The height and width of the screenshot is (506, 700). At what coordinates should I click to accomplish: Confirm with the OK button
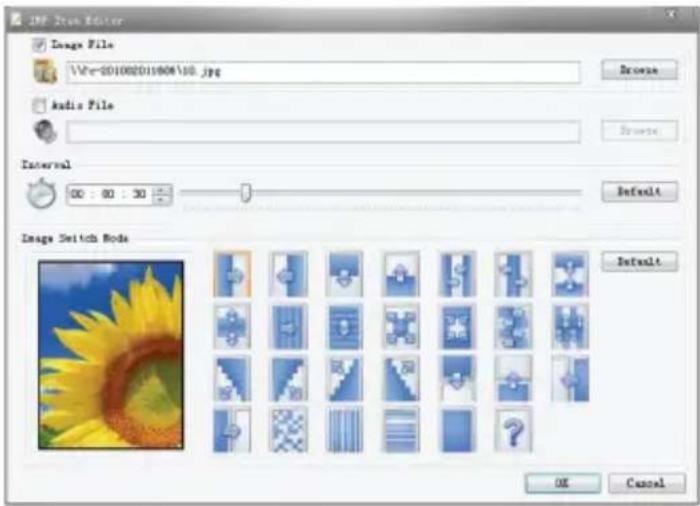tap(562, 483)
